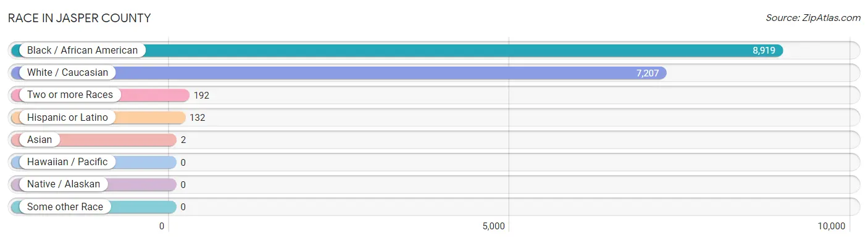This screenshot has width=868, height=241.
Task: Click the orange Hispanic or Latino bar
Action: (x=98, y=117)
